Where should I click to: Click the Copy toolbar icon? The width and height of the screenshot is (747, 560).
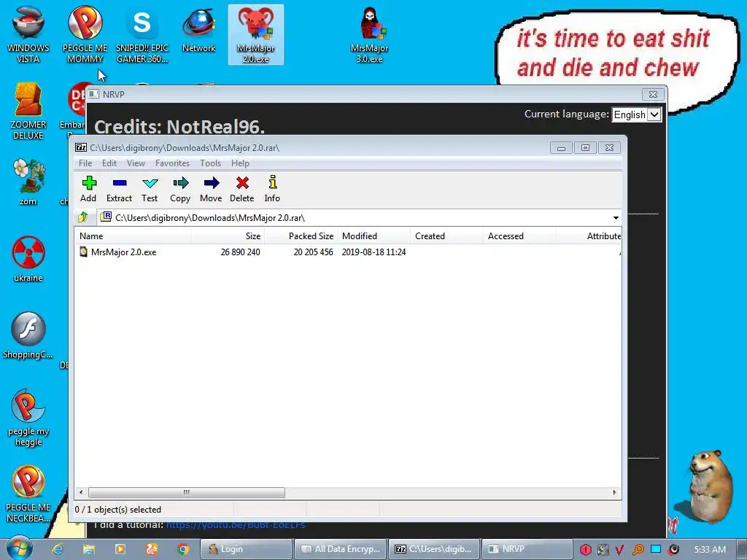tap(180, 189)
